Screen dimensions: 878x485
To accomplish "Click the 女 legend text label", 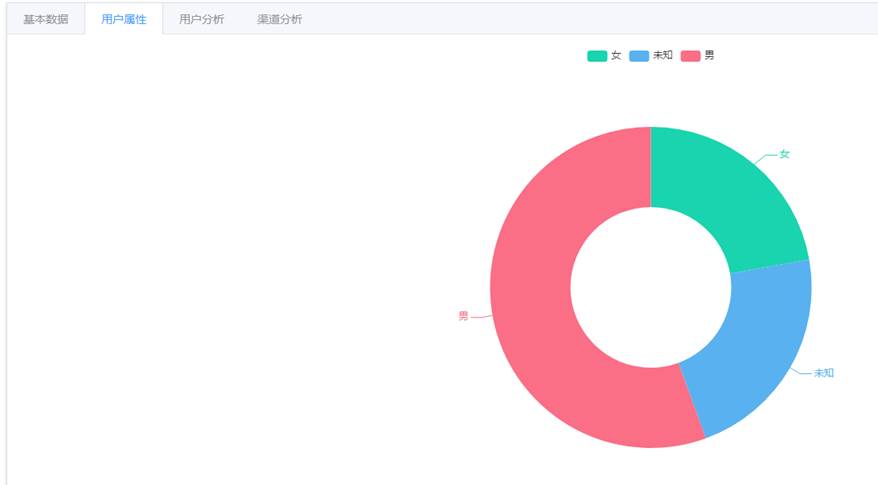I will click(x=616, y=55).
